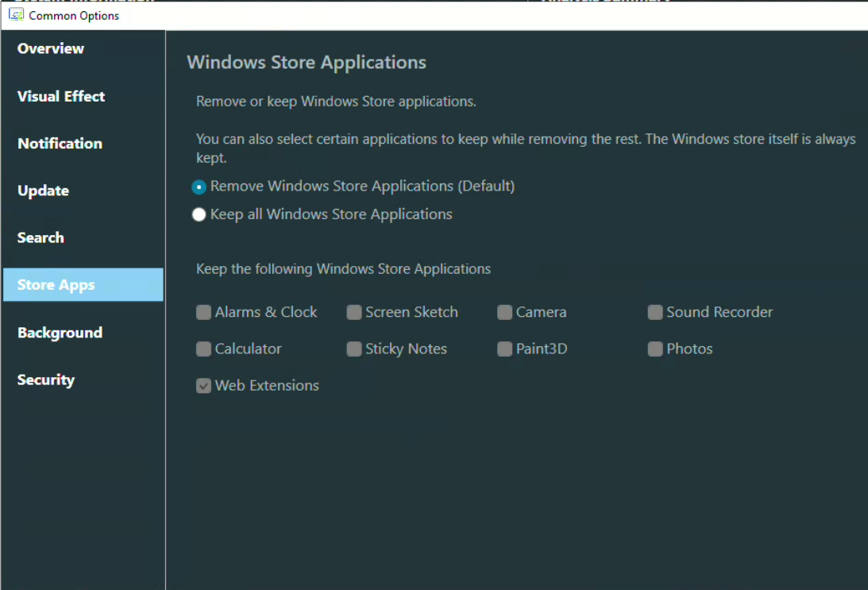Screen dimensions: 868x590
Task: Toggle the Sound Recorder checkbox
Action: [655, 313]
